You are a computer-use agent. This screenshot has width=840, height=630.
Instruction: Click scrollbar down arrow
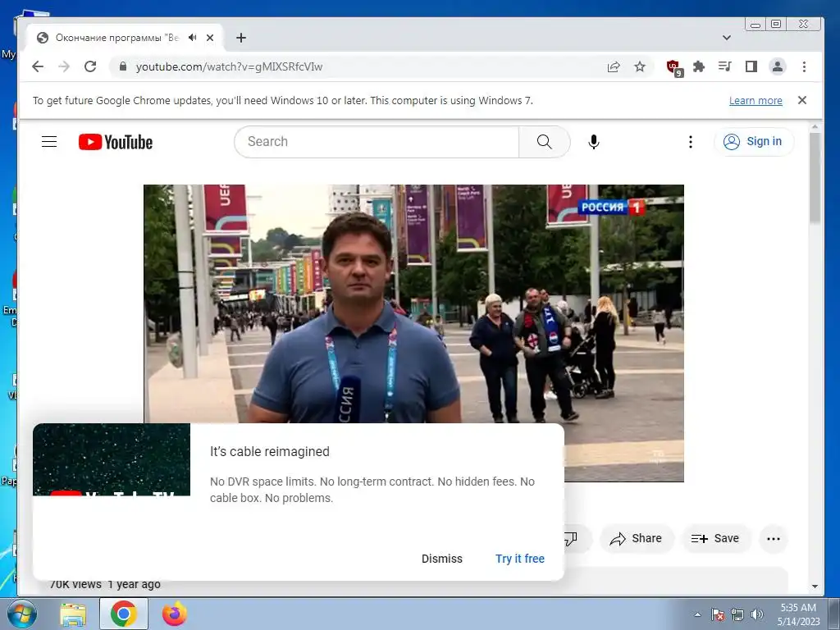815,587
